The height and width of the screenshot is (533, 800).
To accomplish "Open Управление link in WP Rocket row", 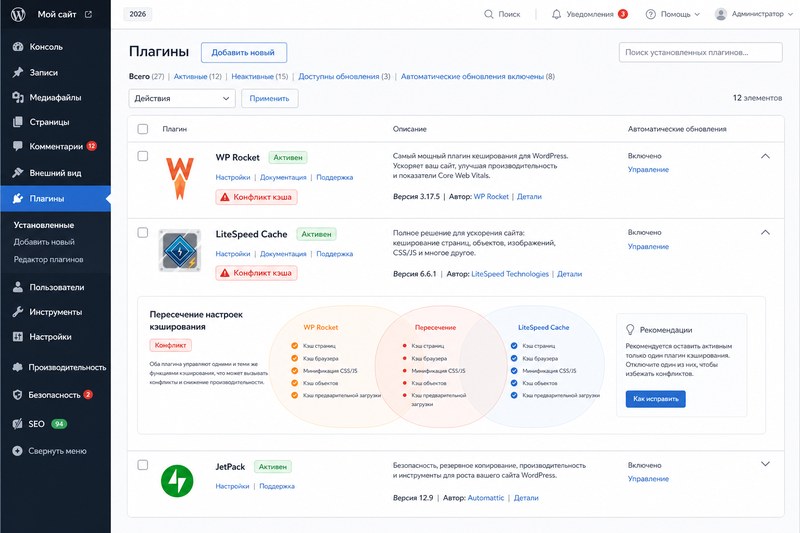I will pos(648,170).
